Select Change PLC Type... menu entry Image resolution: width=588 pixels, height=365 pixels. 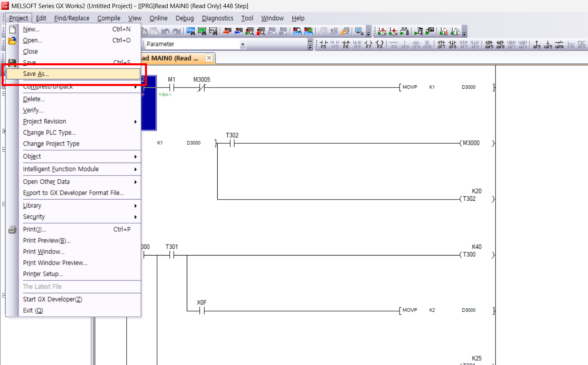(73, 133)
